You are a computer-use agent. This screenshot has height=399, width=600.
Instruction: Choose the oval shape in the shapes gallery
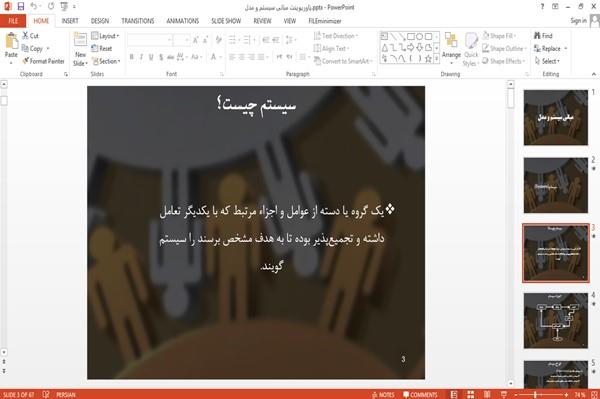click(x=419, y=36)
